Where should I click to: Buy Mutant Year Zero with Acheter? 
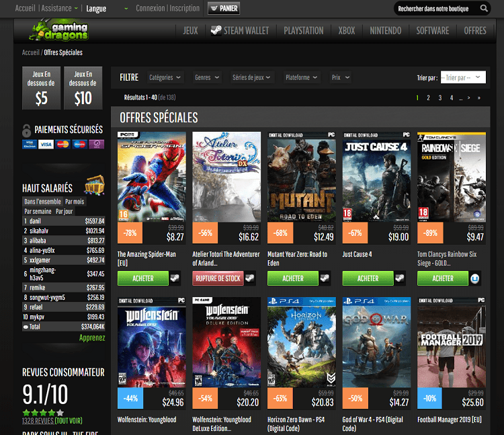tap(293, 278)
